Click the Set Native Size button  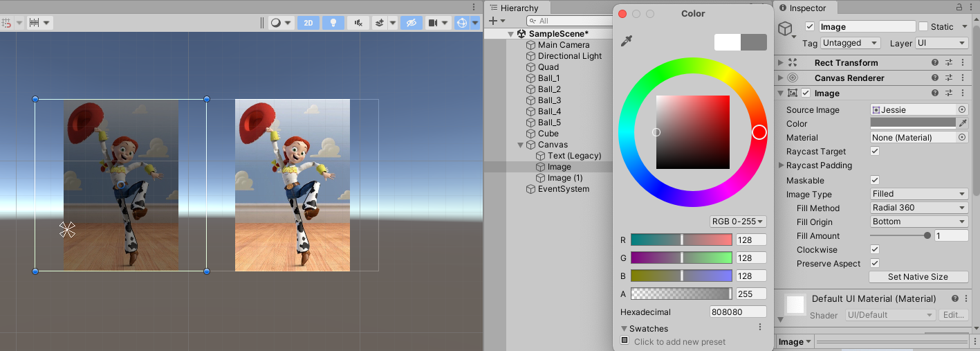pyautogui.click(x=918, y=277)
